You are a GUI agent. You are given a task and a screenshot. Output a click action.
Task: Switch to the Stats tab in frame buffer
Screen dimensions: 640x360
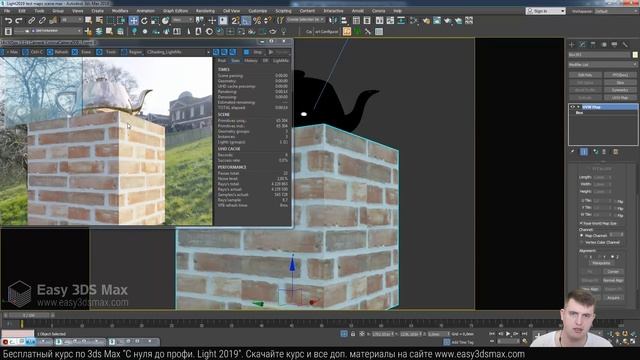(236, 60)
